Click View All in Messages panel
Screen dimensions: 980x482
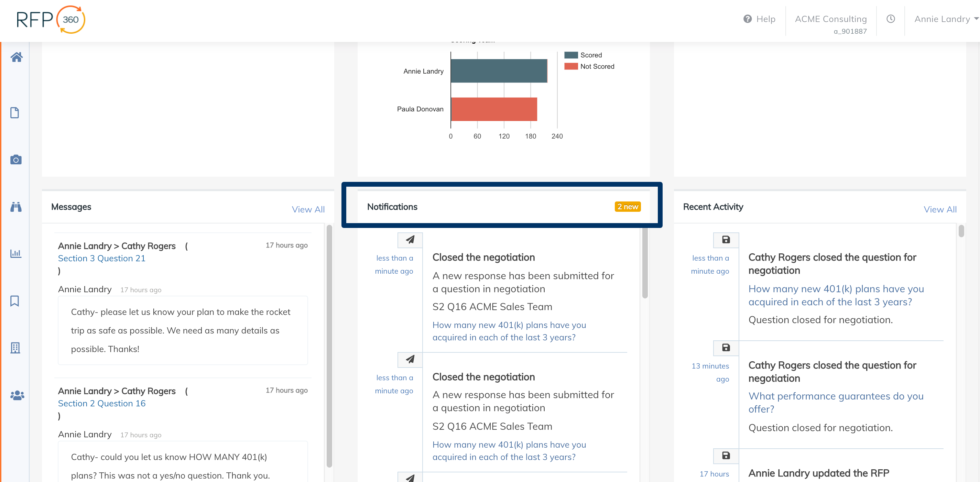(x=308, y=209)
